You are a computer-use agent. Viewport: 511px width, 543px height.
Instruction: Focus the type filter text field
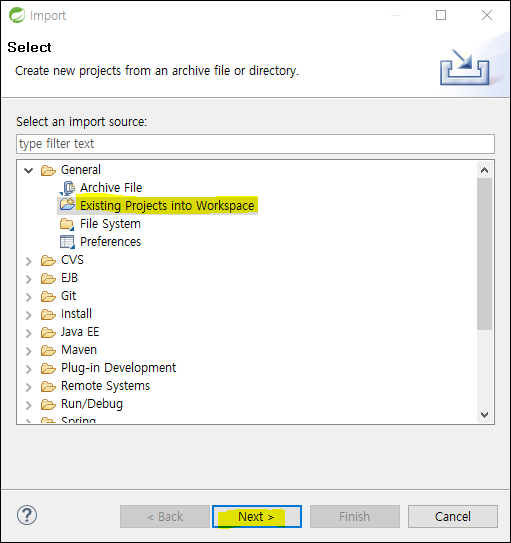[255, 144]
